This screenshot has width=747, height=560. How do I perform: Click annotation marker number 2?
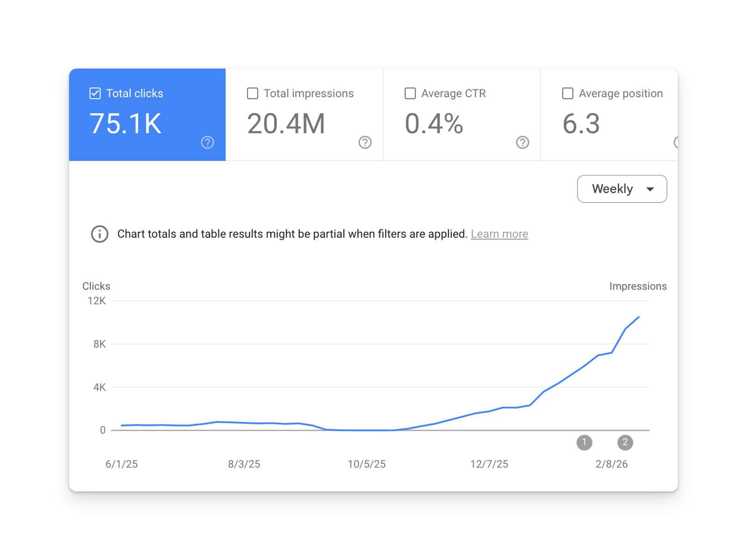point(625,442)
